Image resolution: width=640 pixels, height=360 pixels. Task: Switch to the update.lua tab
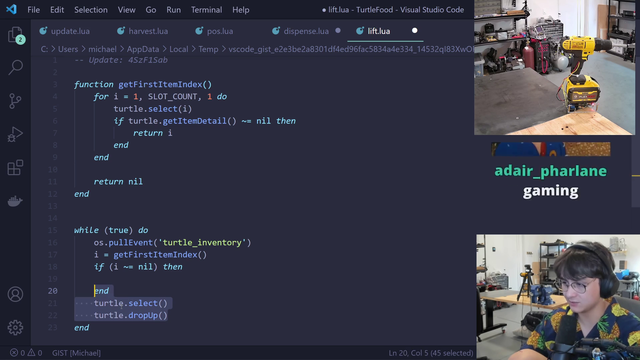click(64, 31)
